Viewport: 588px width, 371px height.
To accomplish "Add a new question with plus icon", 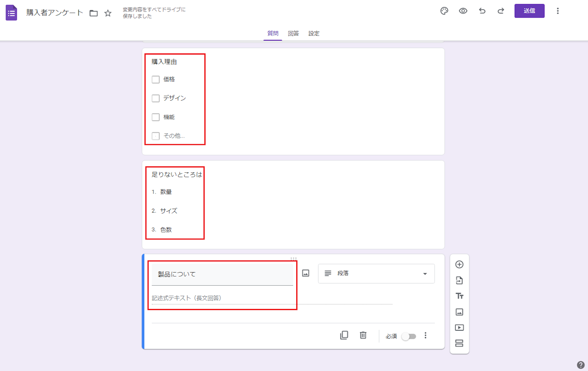I will click(x=459, y=264).
